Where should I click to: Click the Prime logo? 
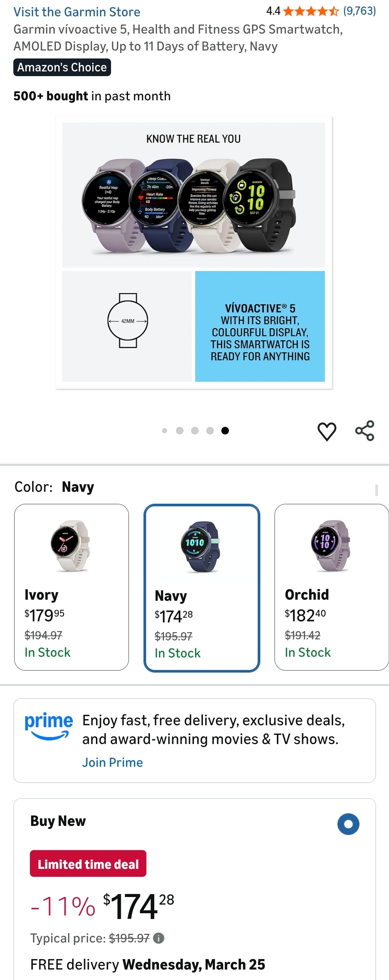(49, 726)
